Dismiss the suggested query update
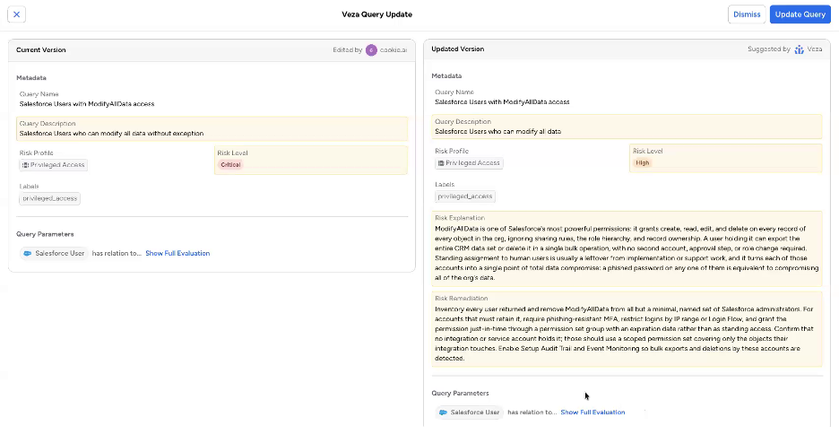 (746, 14)
